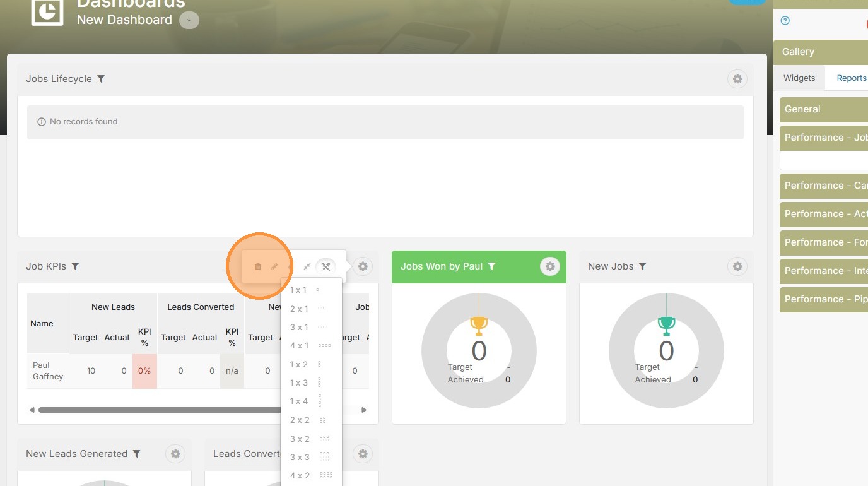The width and height of the screenshot is (868, 486).
Task: Open the New Dashboard selector chevron
Action: click(x=189, y=20)
